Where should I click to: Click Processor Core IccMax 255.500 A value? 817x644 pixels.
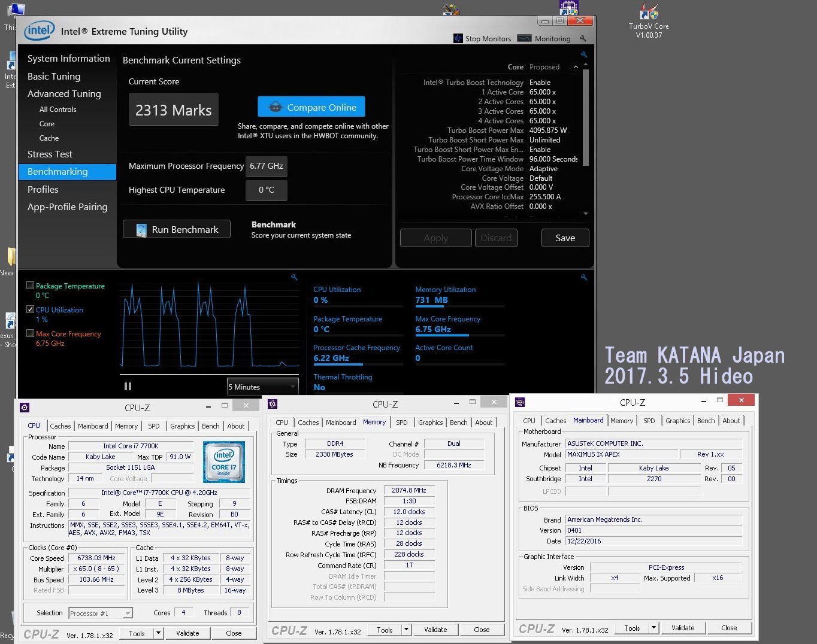[545, 197]
